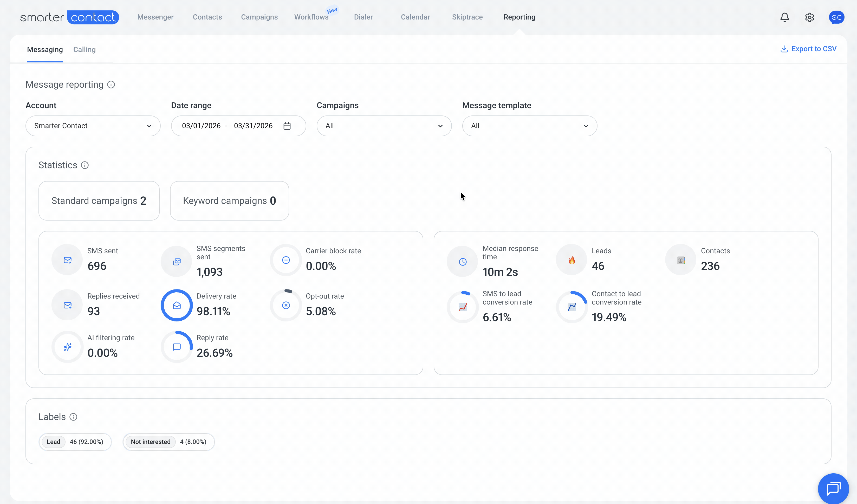Open the notifications bell
Screen dimensions: 857x504
tap(784, 17)
